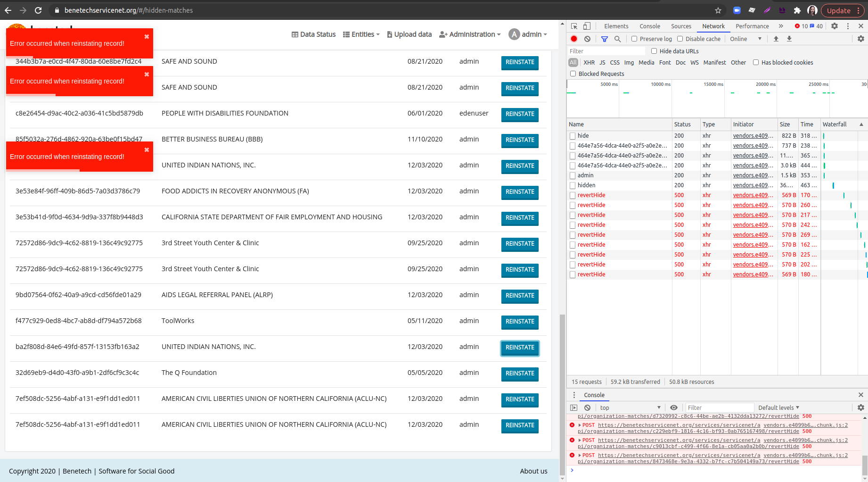Check the Disable cache option
Viewport: 868px width, 482px height.
pos(680,39)
